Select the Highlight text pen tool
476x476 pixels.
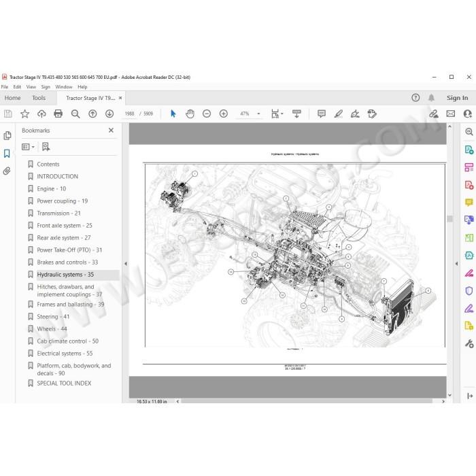coord(338,114)
